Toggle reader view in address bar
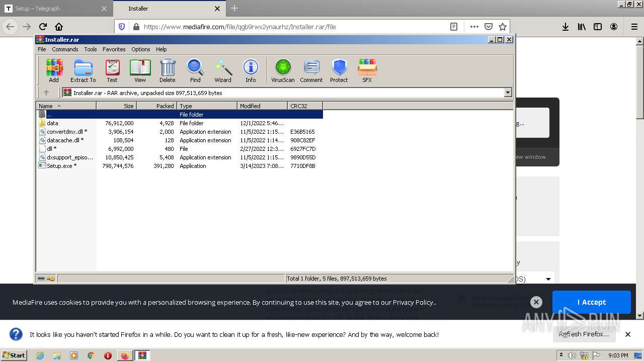The image size is (644, 362). click(453, 27)
